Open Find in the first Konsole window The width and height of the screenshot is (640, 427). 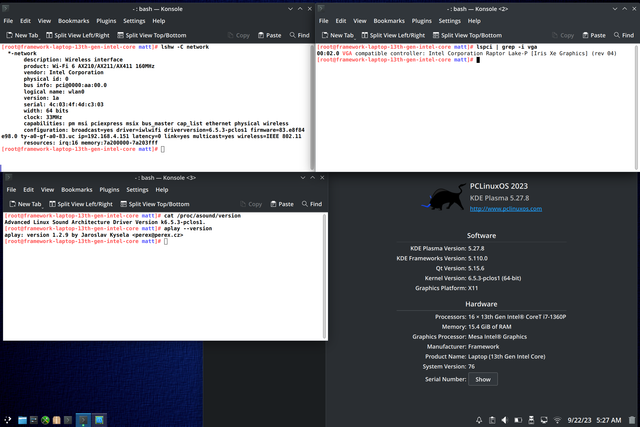[x=300, y=36]
